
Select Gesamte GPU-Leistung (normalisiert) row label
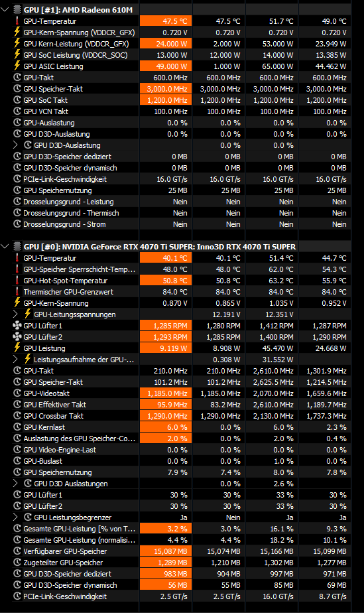click(x=80, y=540)
